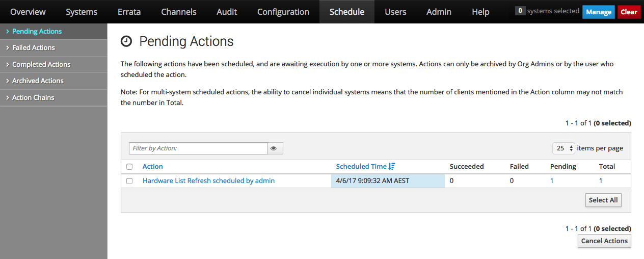Screen dimensions: 644x259
Task: Open the Users tab
Action: (395, 12)
